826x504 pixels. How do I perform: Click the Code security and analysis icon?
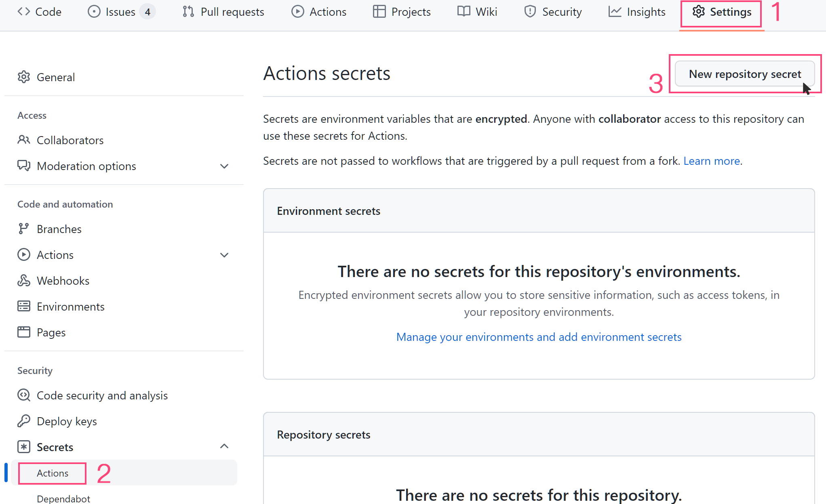point(24,395)
